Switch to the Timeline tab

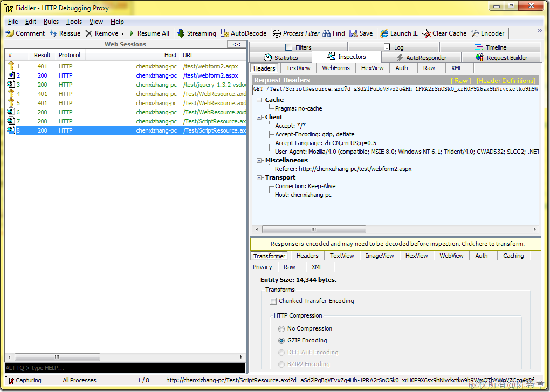coord(490,47)
